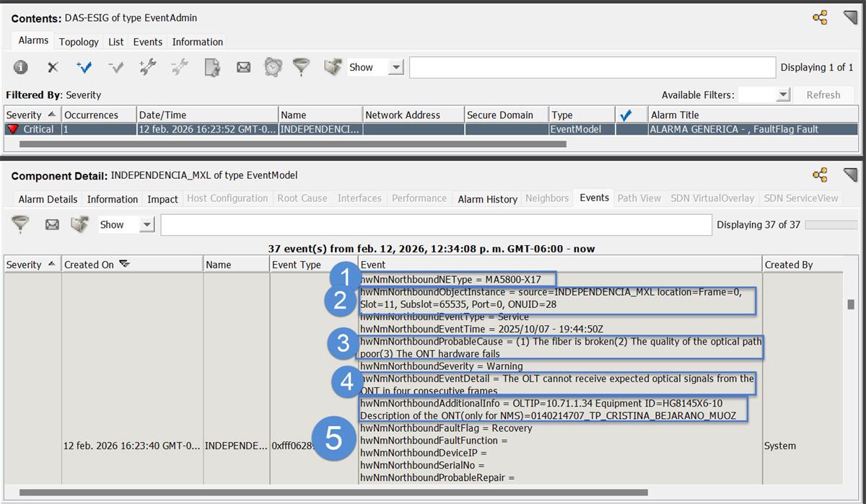Screen dimensions: 866x504
Task: Click the Refresh button
Action: (823, 94)
